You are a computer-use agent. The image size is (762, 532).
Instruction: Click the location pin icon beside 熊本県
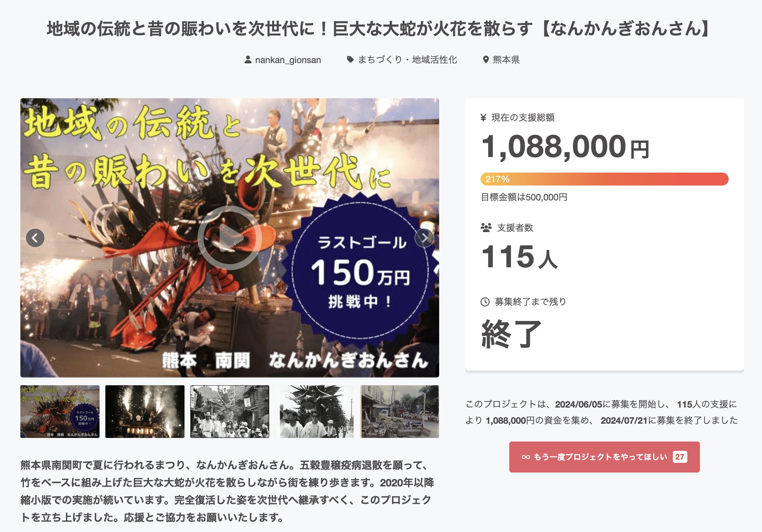tap(486, 59)
